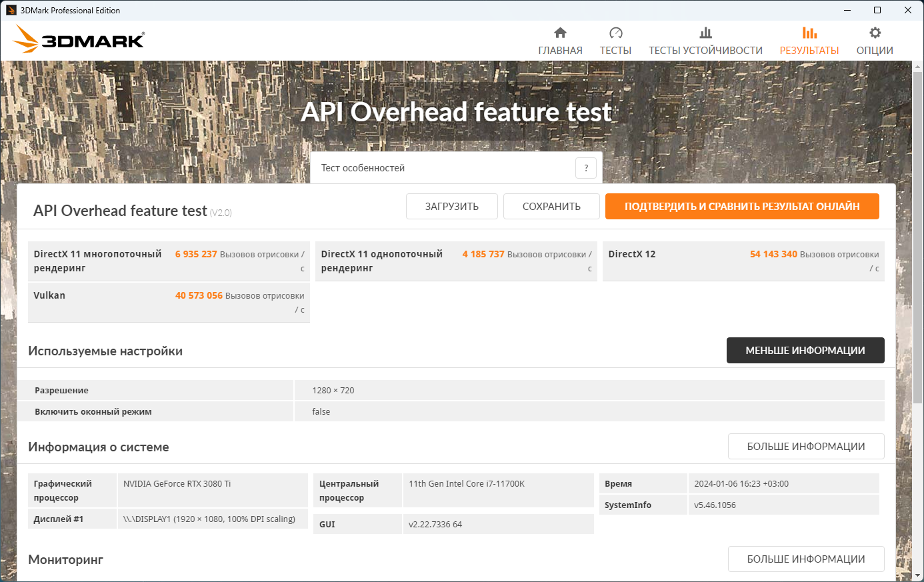
Task: Click the GUI version v2.22.7336 64
Action: [435, 525]
